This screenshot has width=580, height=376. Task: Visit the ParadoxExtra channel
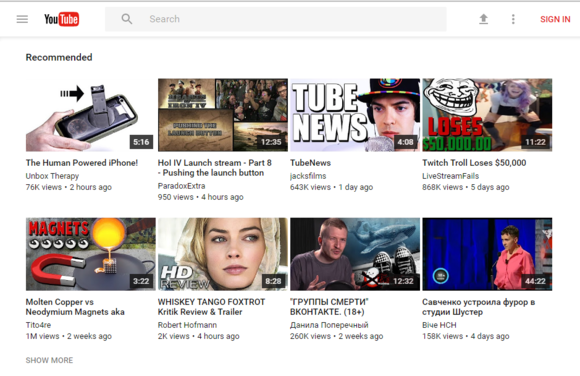(x=182, y=186)
